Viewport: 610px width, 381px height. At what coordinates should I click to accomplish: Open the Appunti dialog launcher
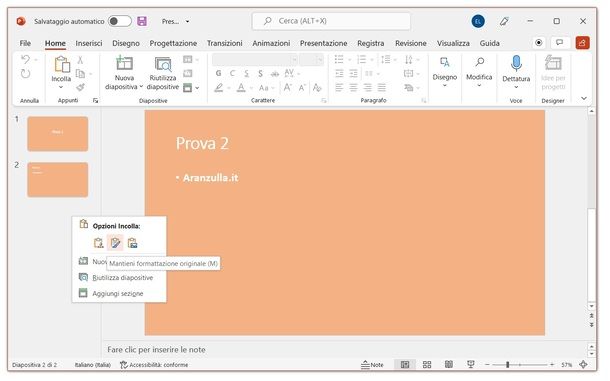(95, 101)
